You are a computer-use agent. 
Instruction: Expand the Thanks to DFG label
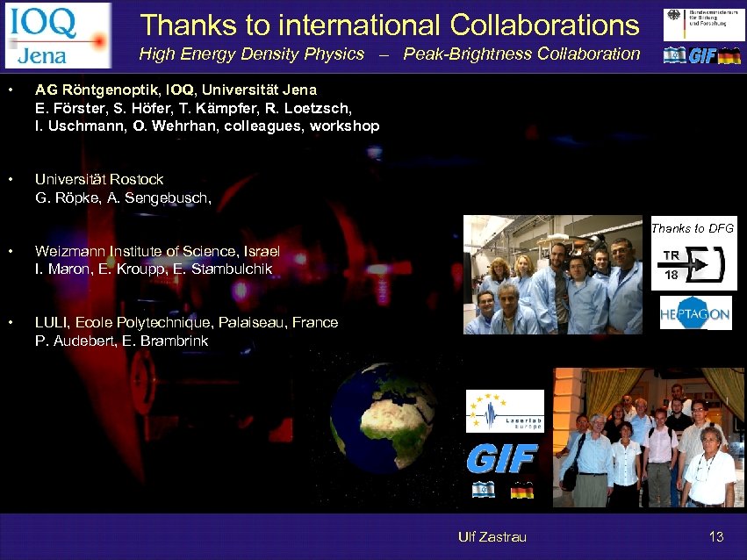(x=694, y=227)
